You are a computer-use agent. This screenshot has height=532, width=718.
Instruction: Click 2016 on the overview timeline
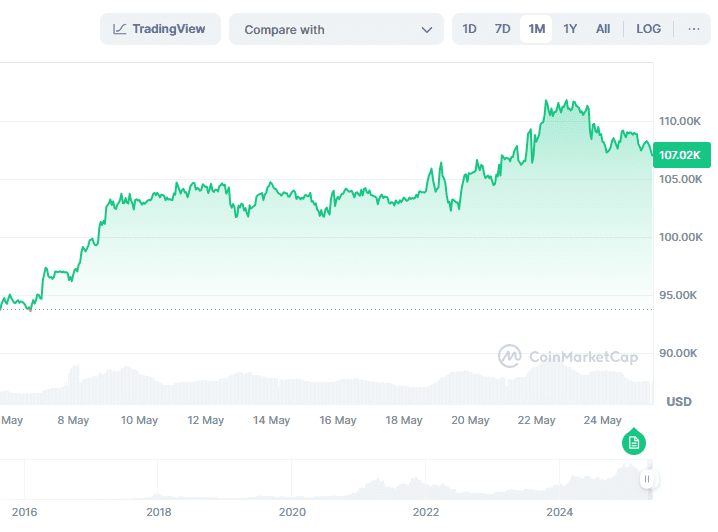click(24, 512)
